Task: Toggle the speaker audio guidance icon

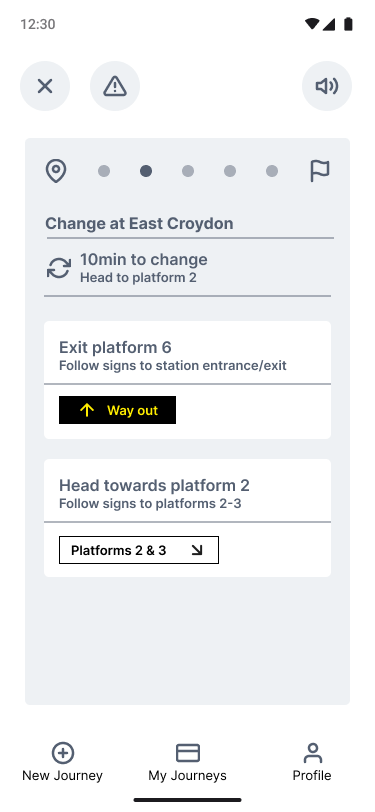Action: tap(327, 86)
